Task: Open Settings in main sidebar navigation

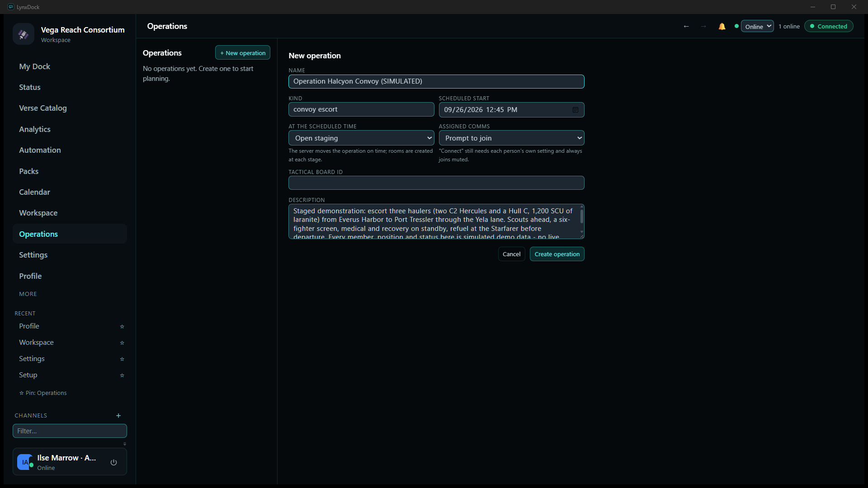Action: pyautogui.click(x=70, y=255)
